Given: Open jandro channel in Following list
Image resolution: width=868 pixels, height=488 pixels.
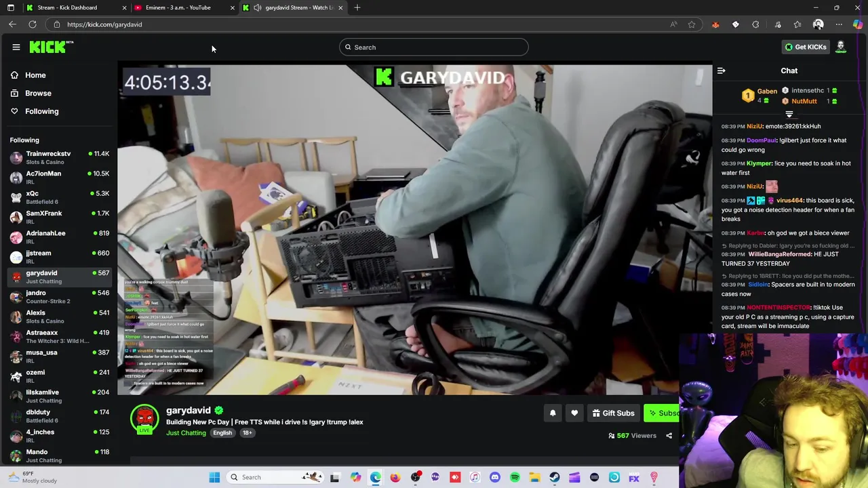Looking at the screenshot, I should point(60,297).
